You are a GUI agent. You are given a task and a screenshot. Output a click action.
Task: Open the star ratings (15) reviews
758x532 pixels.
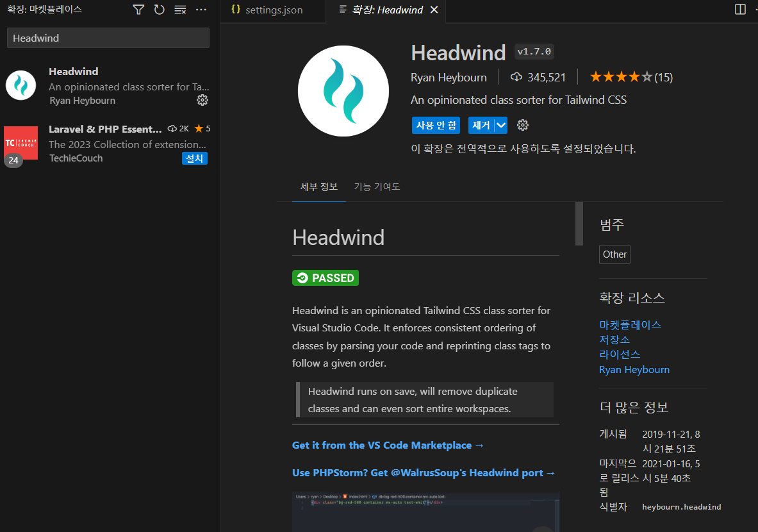click(631, 77)
